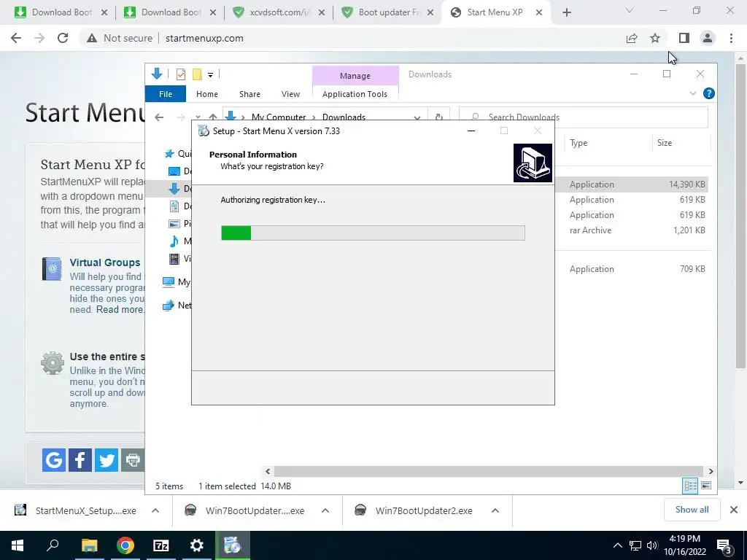Image resolution: width=747 pixels, height=560 pixels.
Task: Select My Computer in navigation pane
Action: tap(177, 282)
